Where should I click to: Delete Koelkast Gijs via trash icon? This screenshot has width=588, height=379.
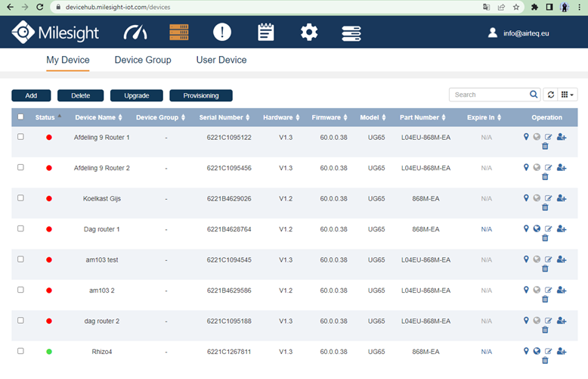tap(545, 207)
